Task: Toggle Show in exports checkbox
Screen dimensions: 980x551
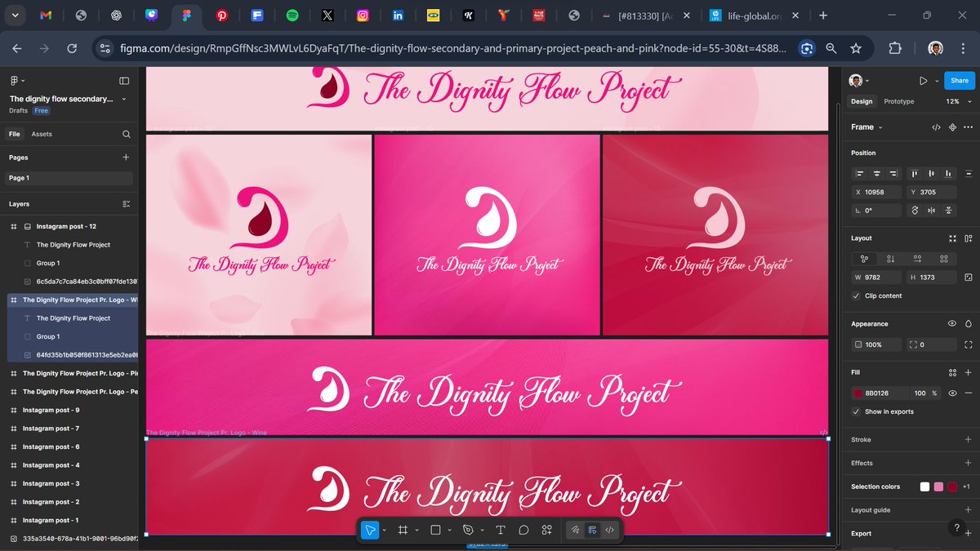Action: 856,411
